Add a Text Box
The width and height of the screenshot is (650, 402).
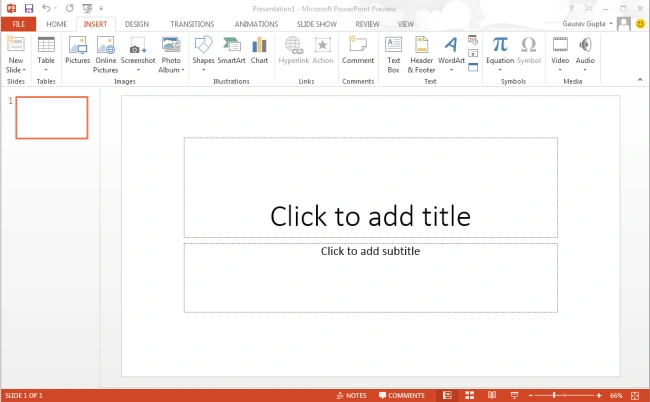click(393, 55)
